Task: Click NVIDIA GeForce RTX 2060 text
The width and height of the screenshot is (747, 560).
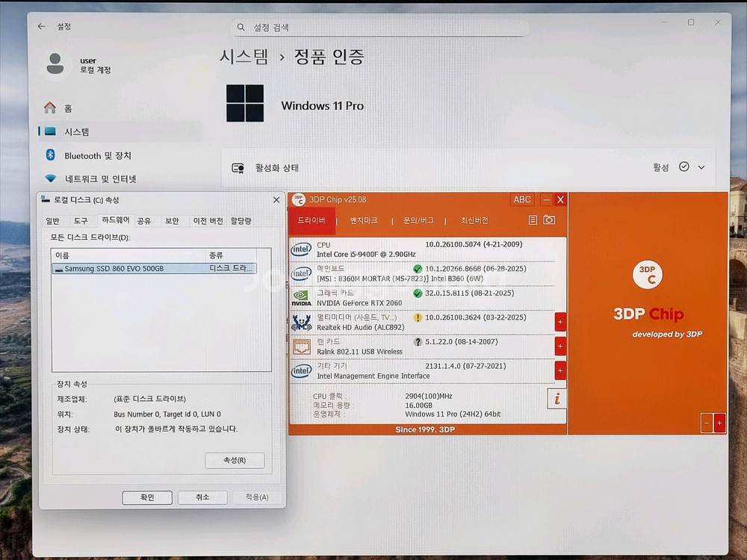Action: (359, 303)
